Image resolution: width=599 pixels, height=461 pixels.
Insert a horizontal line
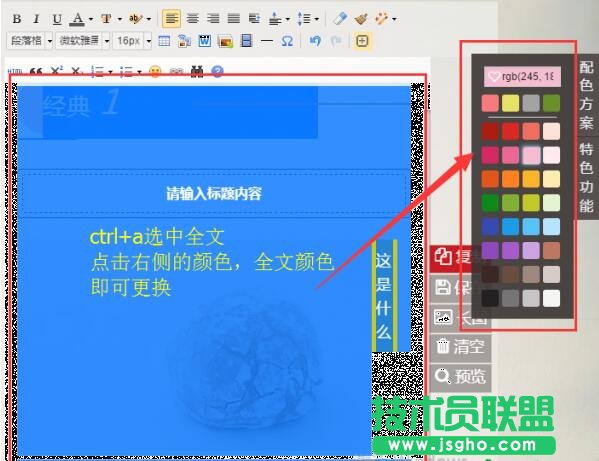267,41
